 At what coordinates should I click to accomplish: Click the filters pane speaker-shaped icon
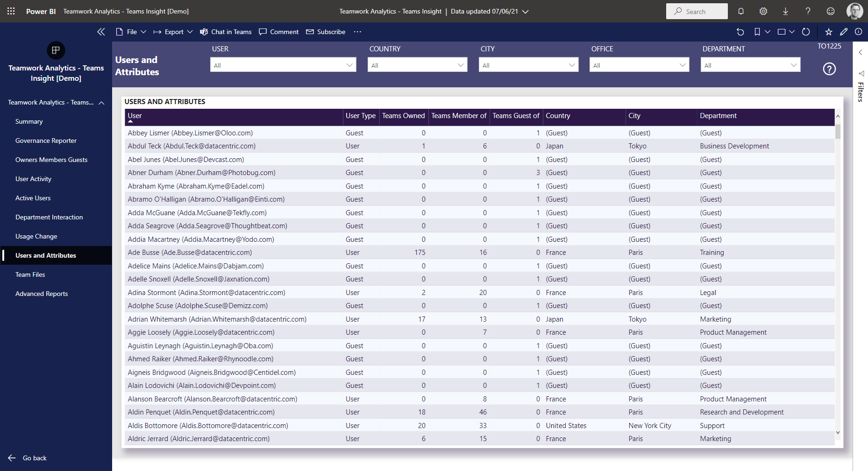coord(861,74)
